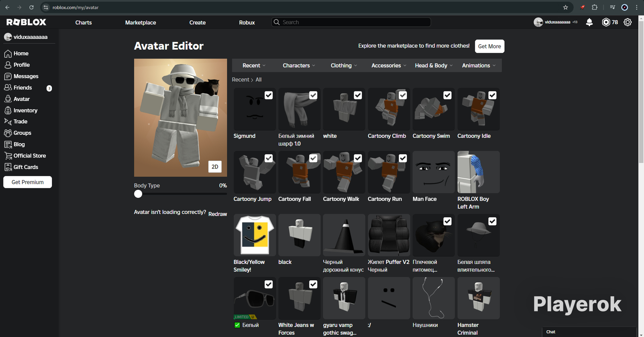
Task: Select the Black/Yellow Smiley! shirt thumbnail
Action: coord(255,235)
